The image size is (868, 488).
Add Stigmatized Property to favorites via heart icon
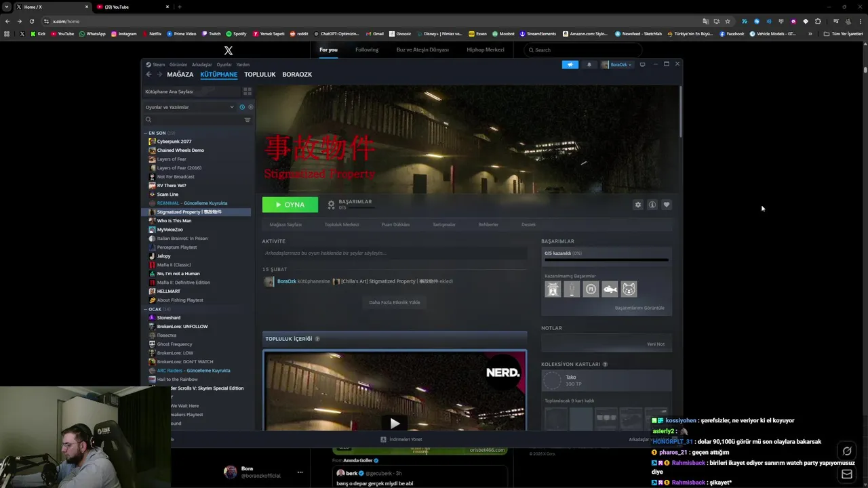(667, 205)
